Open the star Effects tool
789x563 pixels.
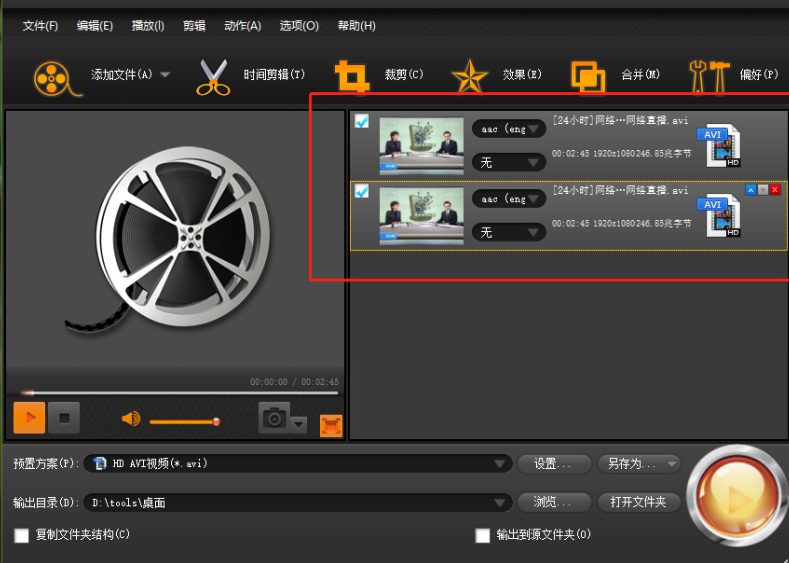click(469, 76)
